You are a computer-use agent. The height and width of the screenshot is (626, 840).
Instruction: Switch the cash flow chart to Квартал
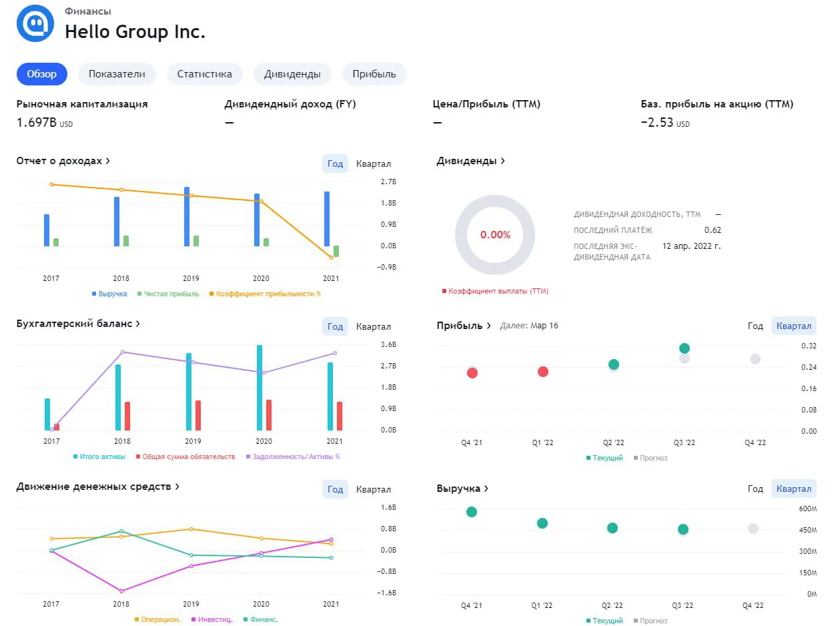pyautogui.click(x=374, y=489)
